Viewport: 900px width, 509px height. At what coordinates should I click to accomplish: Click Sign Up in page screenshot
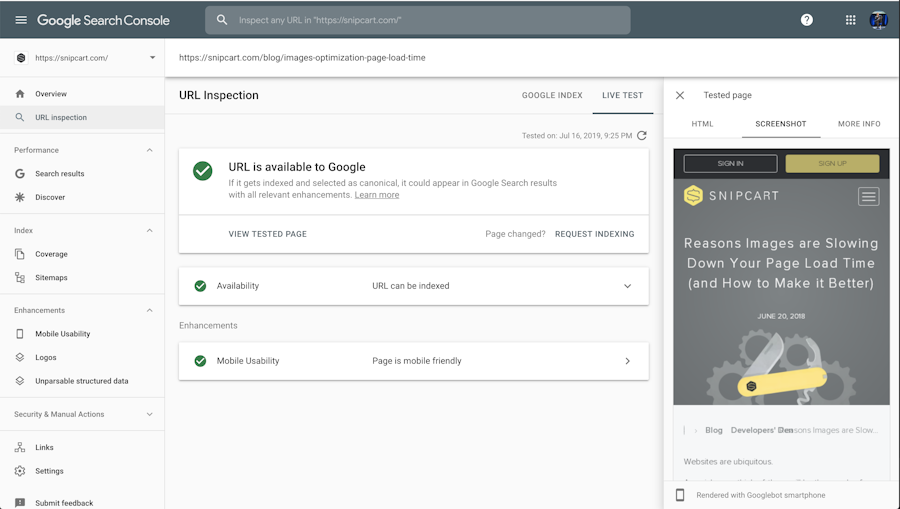tap(832, 164)
